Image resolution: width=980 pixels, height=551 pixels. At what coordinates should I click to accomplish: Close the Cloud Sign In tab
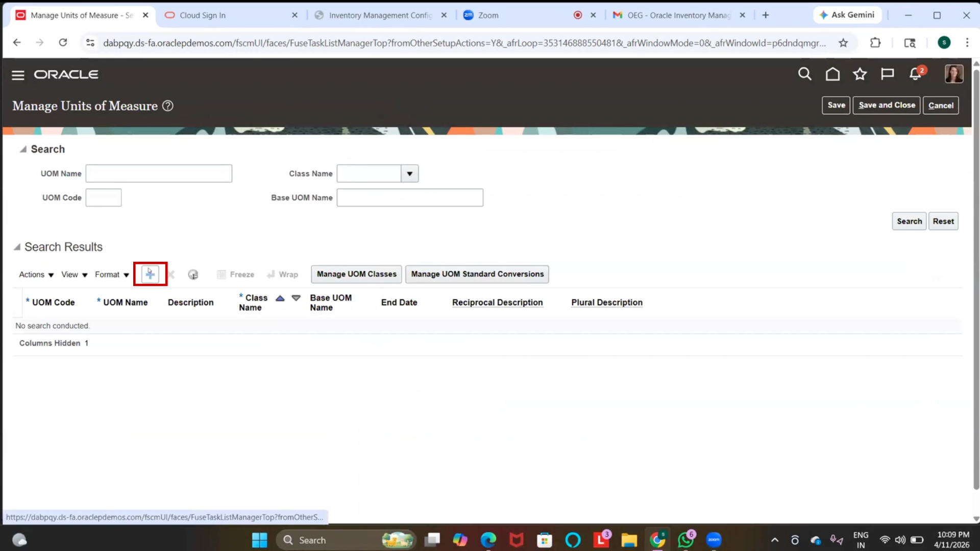pos(295,15)
